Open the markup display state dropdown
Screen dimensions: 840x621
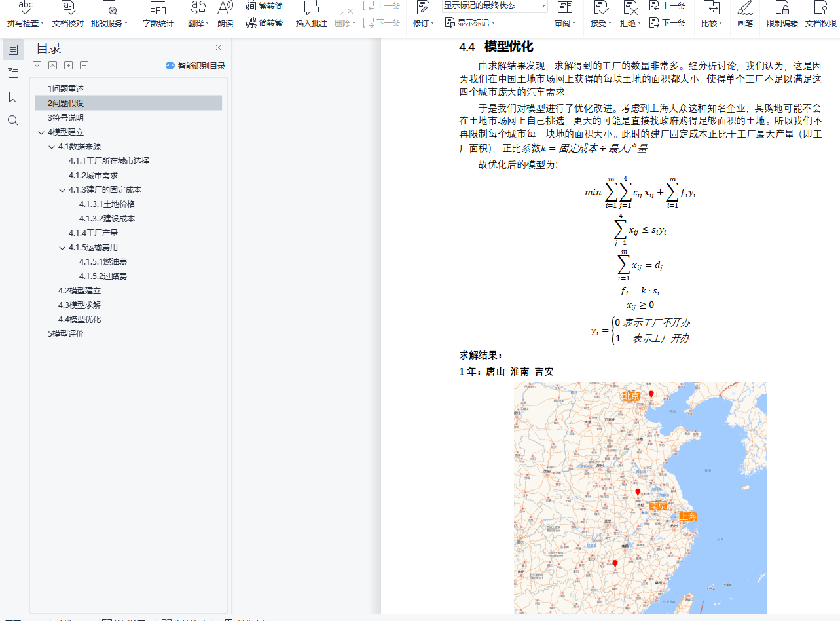(495, 6)
